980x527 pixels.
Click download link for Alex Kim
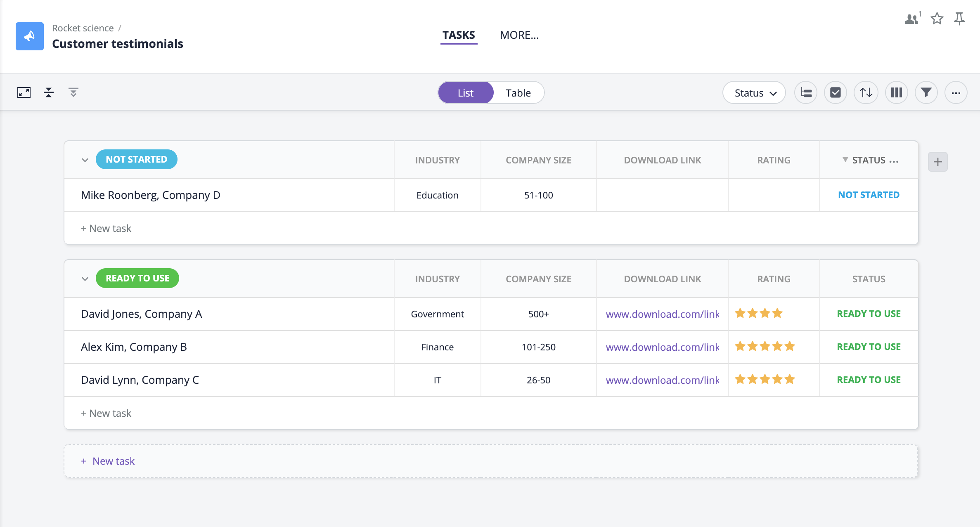click(x=662, y=346)
